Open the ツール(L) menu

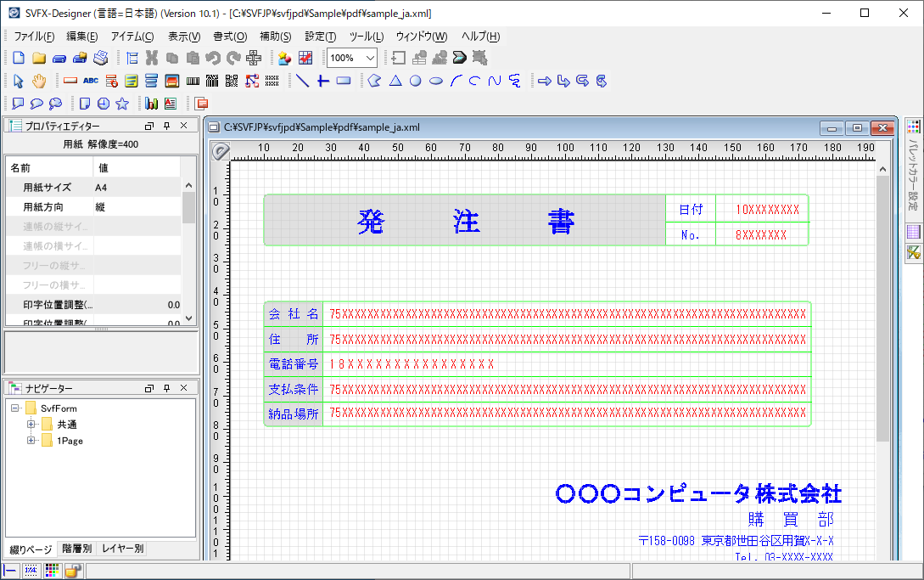367,37
